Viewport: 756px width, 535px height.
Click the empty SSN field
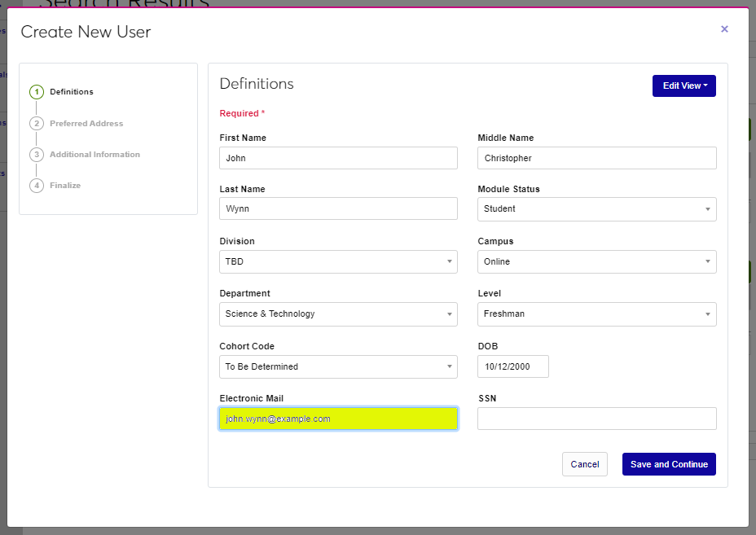(596, 419)
